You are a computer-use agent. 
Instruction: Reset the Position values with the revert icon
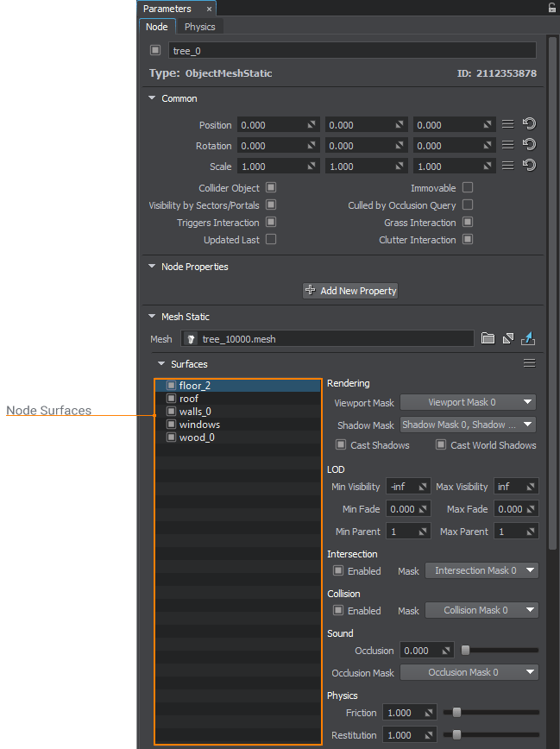pos(530,125)
